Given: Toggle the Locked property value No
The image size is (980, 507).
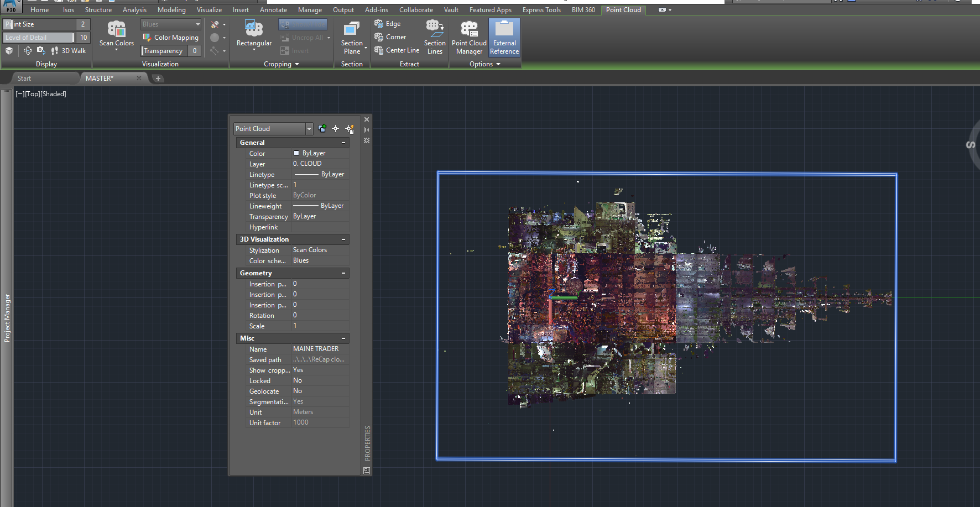Looking at the screenshot, I should click(x=320, y=380).
